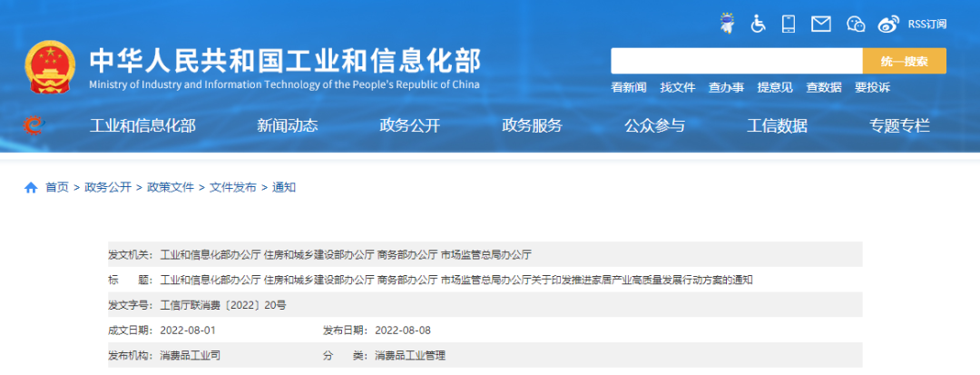The height and width of the screenshot is (375, 980).
Task: Open 查办事 quick link
Action: click(x=726, y=87)
